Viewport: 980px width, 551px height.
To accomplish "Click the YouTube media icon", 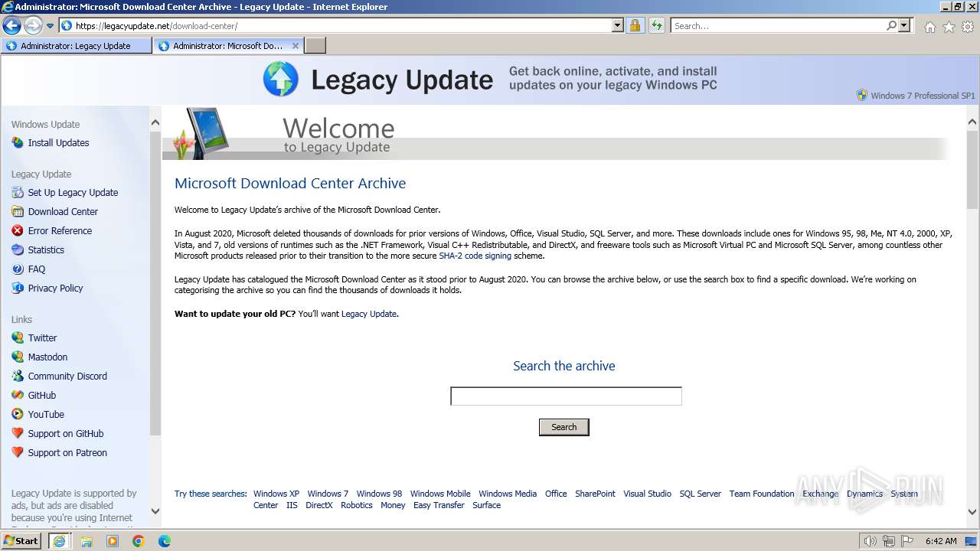I will [18, 414].
